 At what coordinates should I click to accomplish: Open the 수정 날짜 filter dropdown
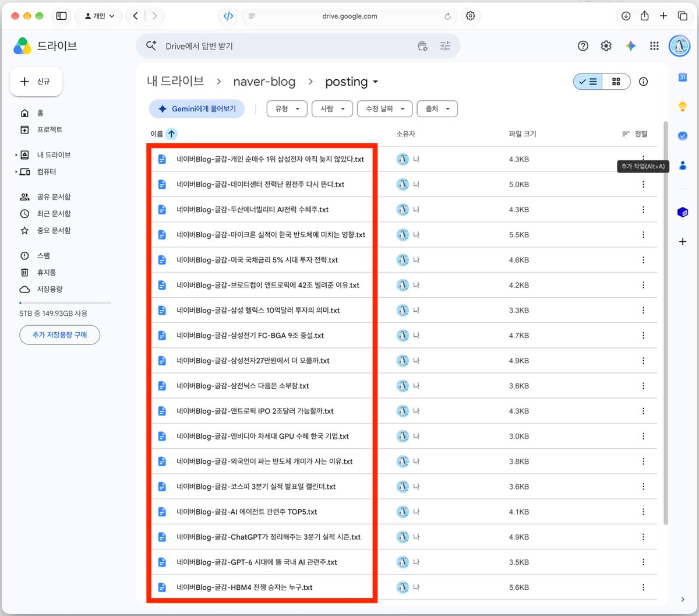(385, 109)
